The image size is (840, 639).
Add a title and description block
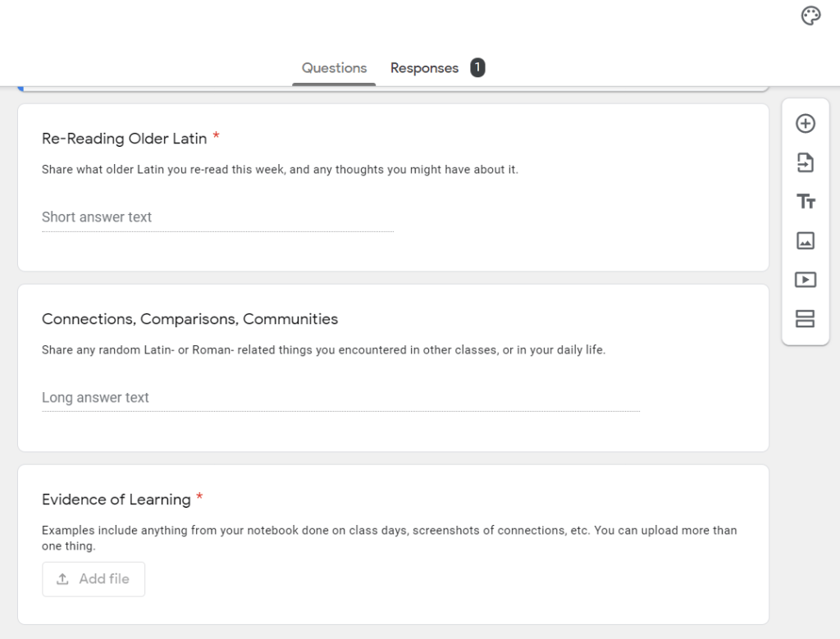(x=806, y=202)
